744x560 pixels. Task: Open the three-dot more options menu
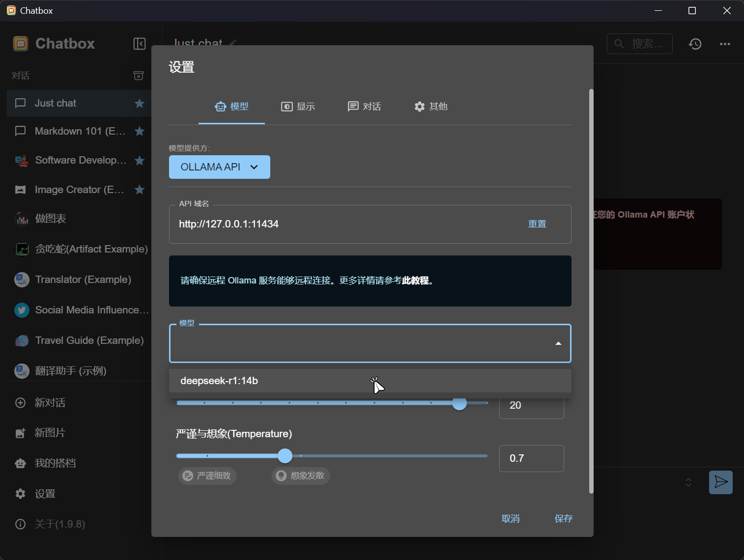pos(725,44)
